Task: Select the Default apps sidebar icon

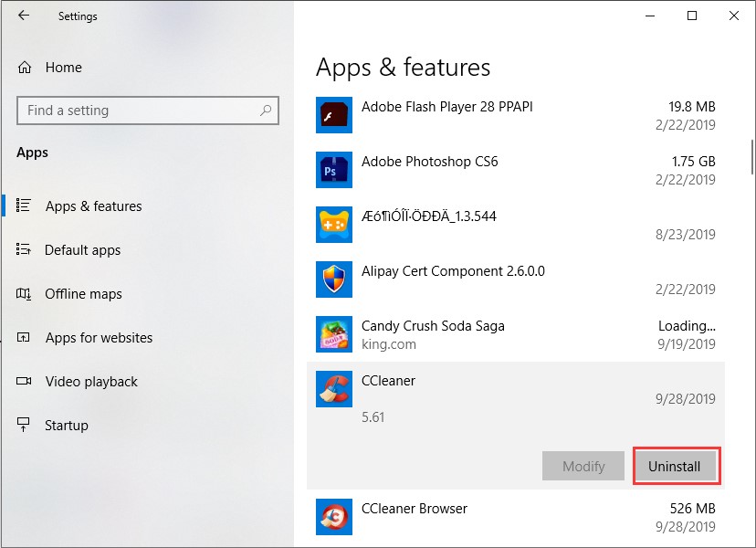Action: [23, 249]
